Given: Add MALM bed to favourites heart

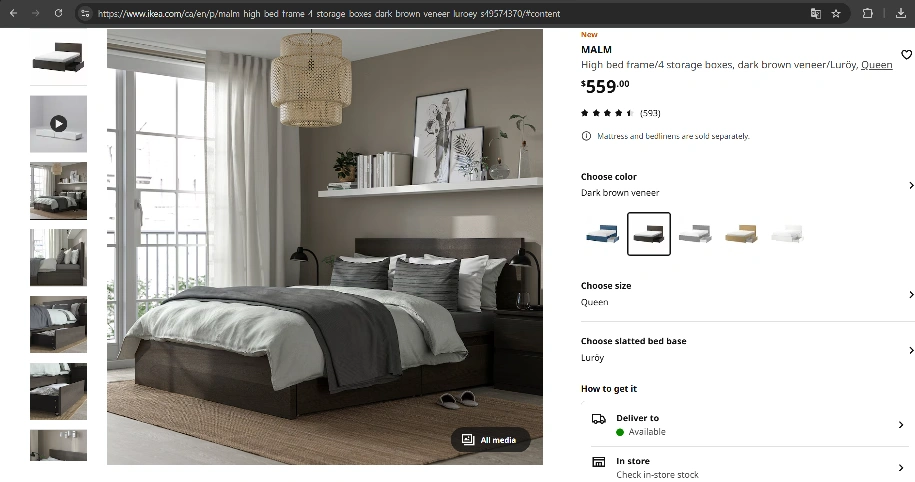Looking at the screenshot, I should 906,54.
